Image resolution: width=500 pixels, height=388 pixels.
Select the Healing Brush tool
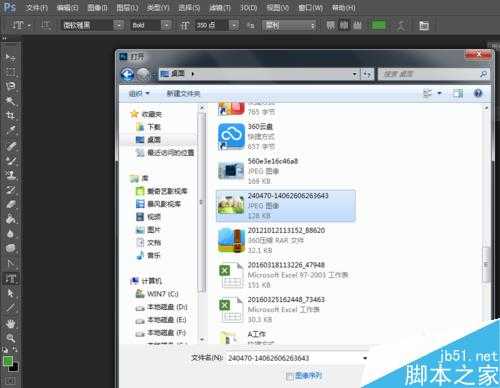pos(10,146)
